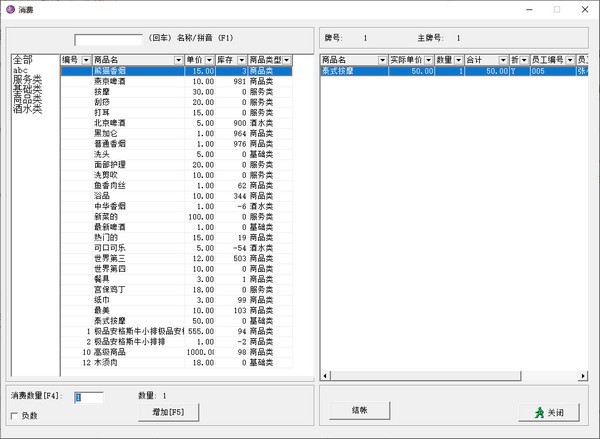Open the 单价 column filter dropdown
Screen dimensions: 600x439
pyautogui.click(x=209, y=60)
